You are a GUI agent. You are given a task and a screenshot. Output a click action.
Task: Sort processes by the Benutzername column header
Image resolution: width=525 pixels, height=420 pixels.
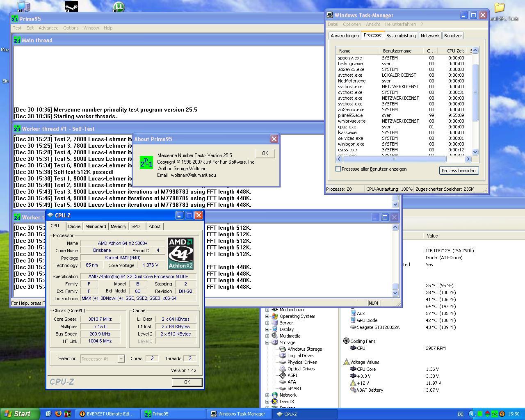[401, 51]
